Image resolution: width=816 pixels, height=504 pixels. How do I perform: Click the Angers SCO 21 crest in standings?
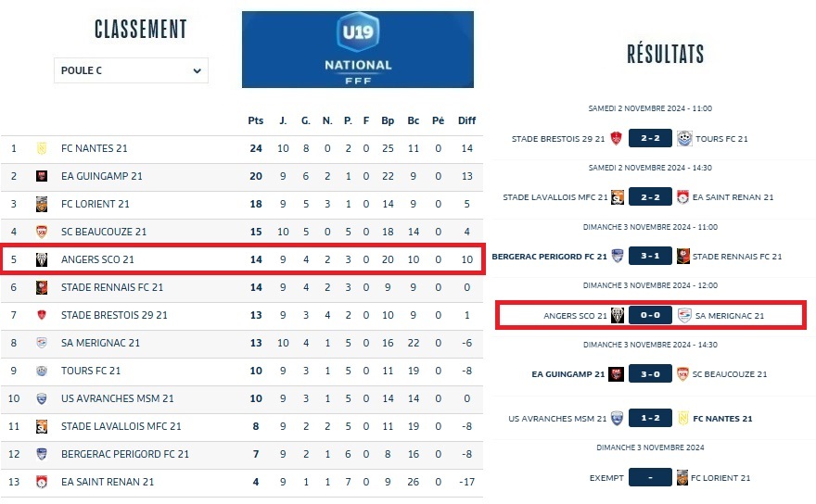pos(42,259)
